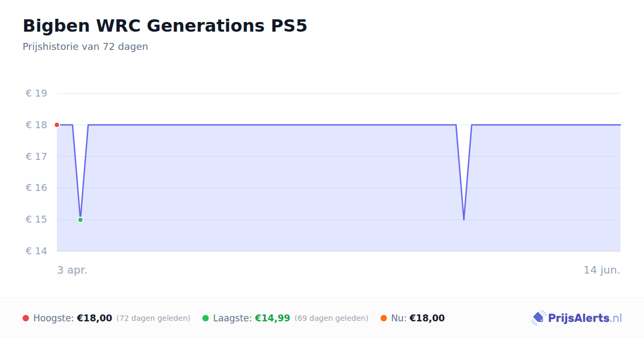This screenshot has height=338, width=644.
Task: Click the Nu €18,00 current price
Action: [x=427, y=318]
